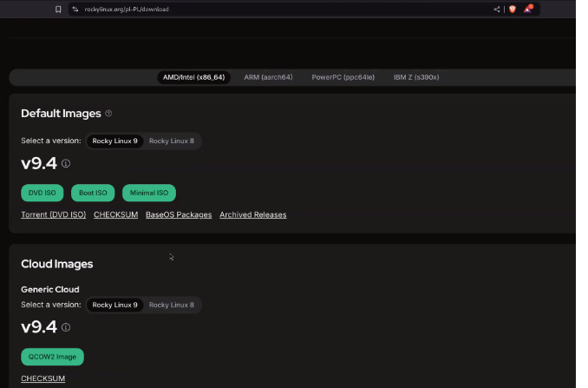This screenshot has width=588, height=388.
Task: Open CHECKSUM link under Default Images
Action: click(116, 214)
